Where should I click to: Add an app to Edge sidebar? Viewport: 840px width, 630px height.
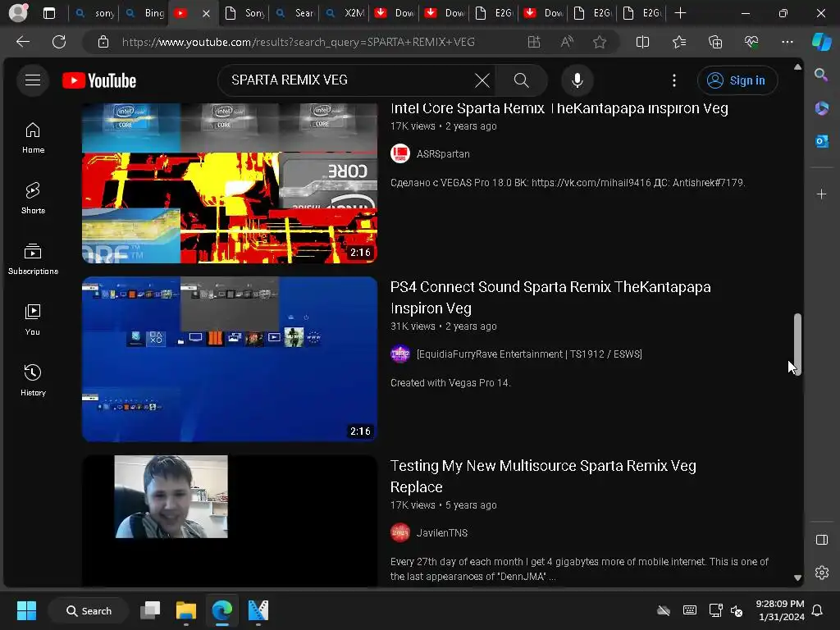tap(821, 194)
